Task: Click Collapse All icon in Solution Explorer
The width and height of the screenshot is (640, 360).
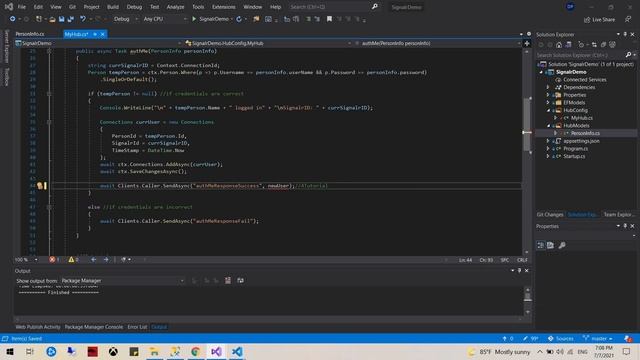Action: point(603,45)
